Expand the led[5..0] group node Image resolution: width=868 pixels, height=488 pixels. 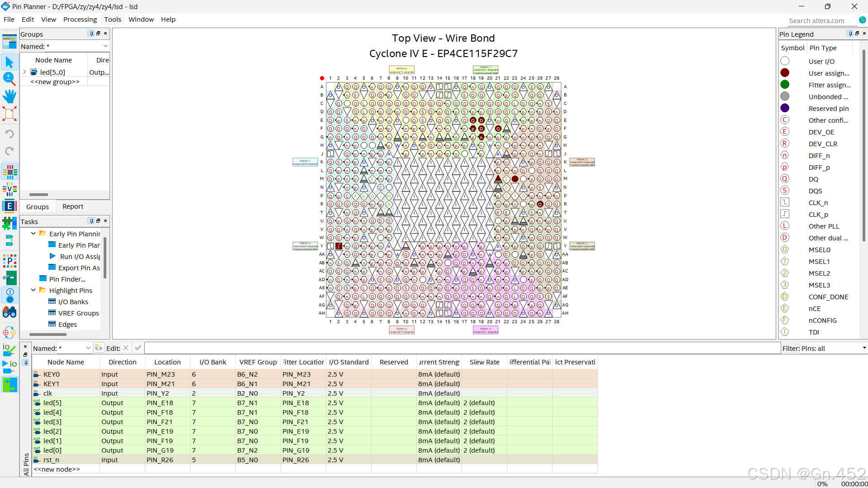click(x=24, y=72)
